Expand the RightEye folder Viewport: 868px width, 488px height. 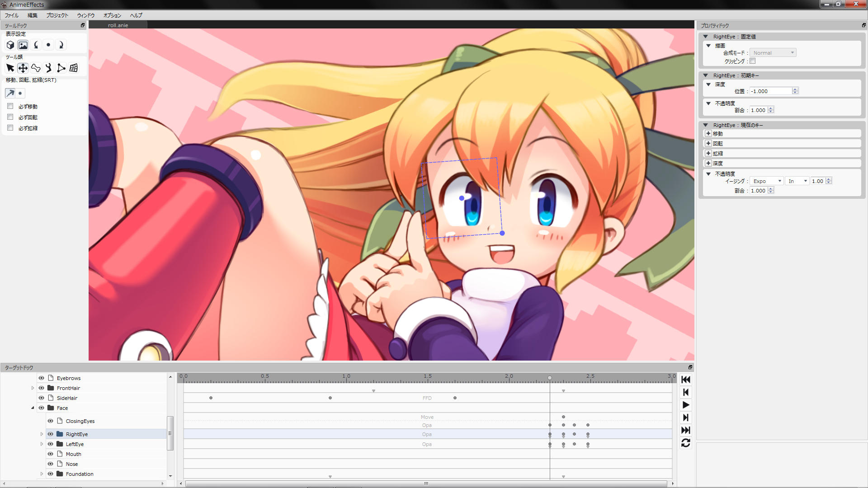coord(42,434)
